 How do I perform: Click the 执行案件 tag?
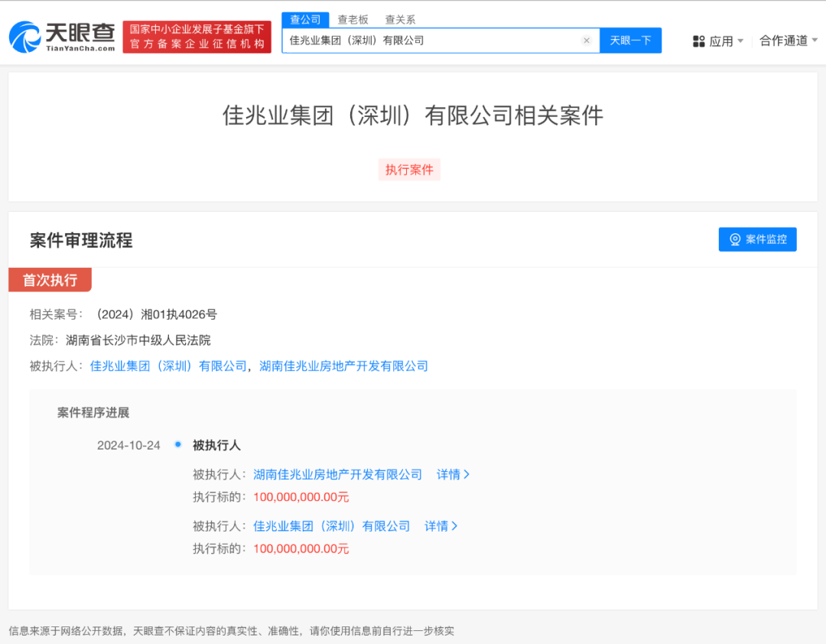409,170
